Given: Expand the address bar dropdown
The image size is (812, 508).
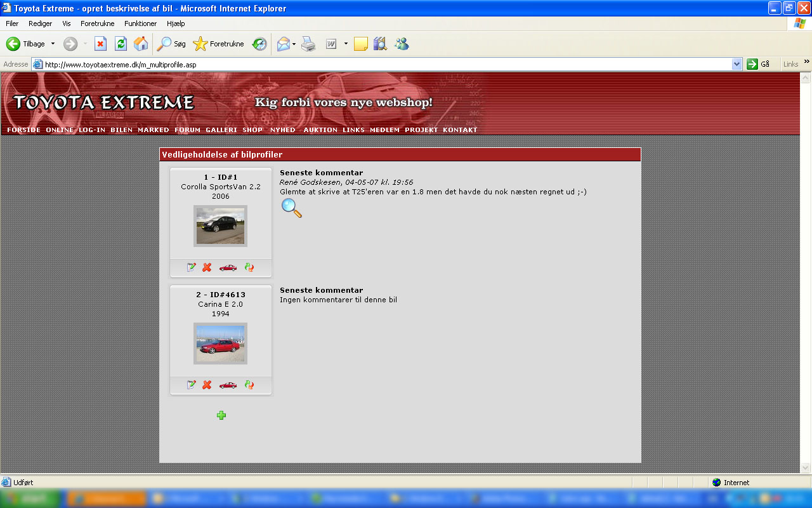Looking at the screenshot, I should tap(737, 64).
